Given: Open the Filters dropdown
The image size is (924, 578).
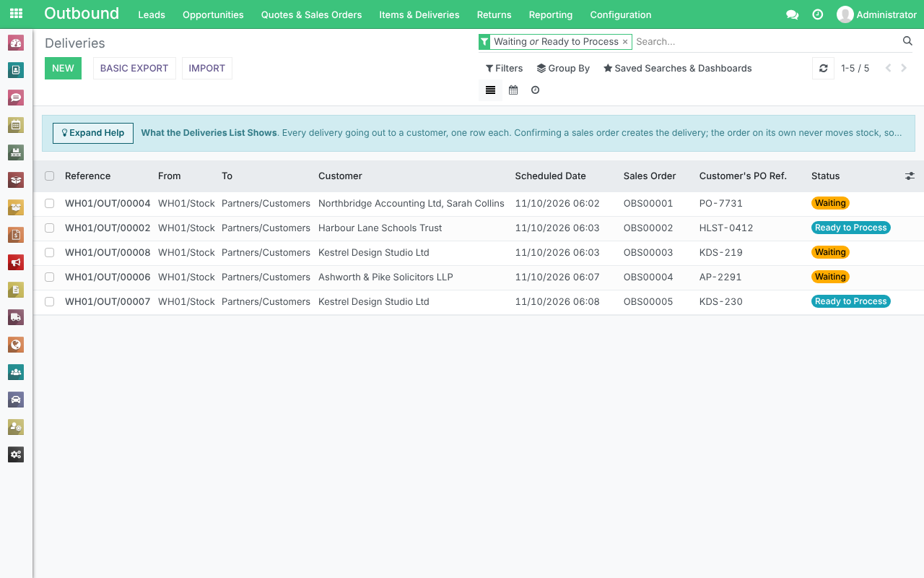Looking at the screenshot, I should 504,69.
